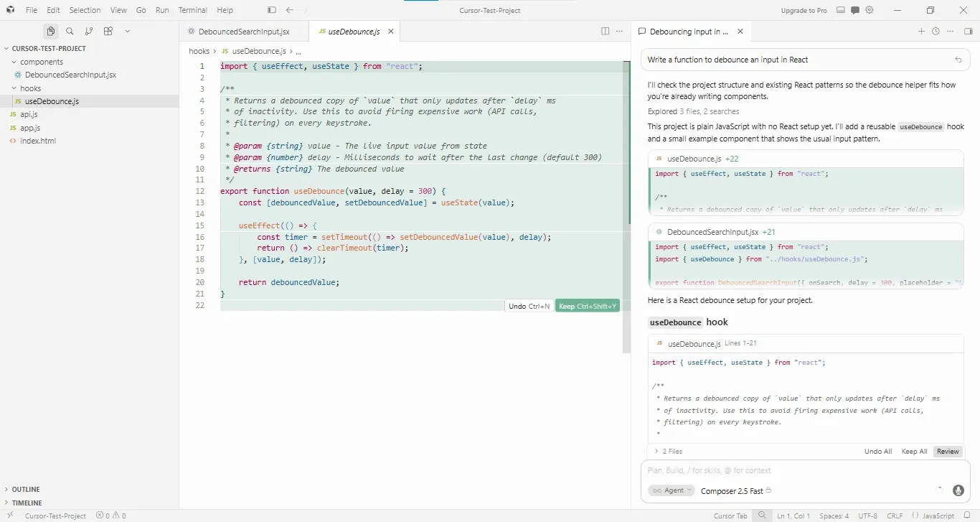This screenshot has height=522, width=980.
Task: Open the Extensions view
Action: click(108, 31)
